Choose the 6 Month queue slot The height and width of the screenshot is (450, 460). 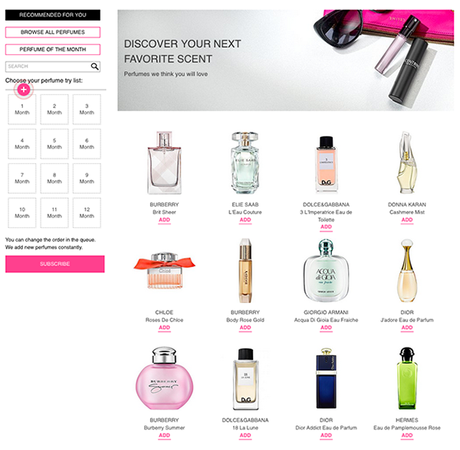tap(87, 144)
